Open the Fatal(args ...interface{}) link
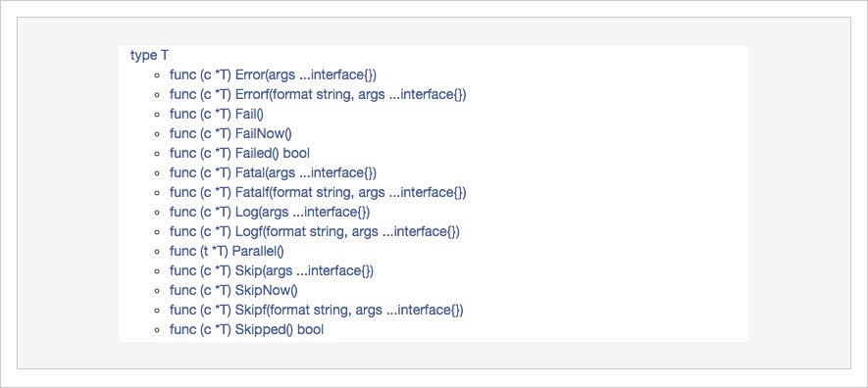868x388 pixels. 273,173
